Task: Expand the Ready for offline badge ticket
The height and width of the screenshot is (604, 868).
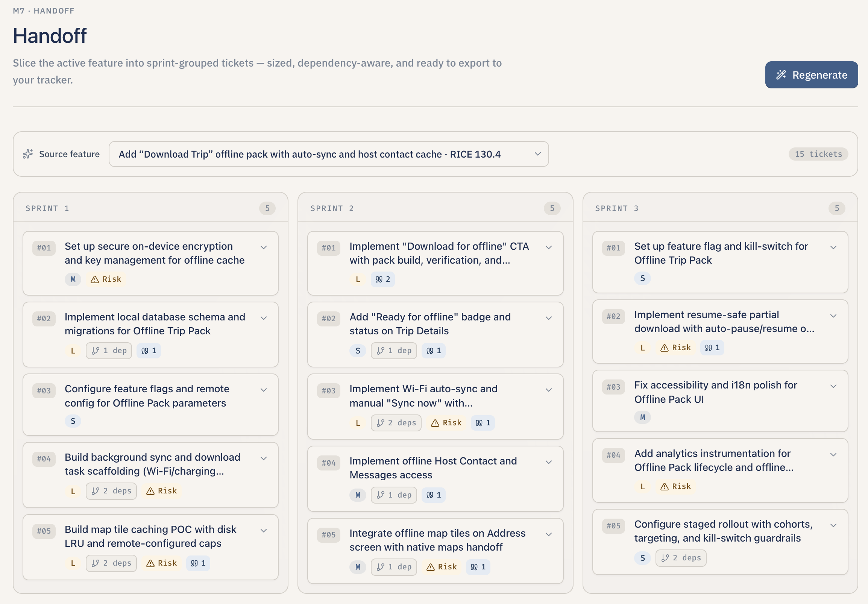Action: click(x=549, y=318)
